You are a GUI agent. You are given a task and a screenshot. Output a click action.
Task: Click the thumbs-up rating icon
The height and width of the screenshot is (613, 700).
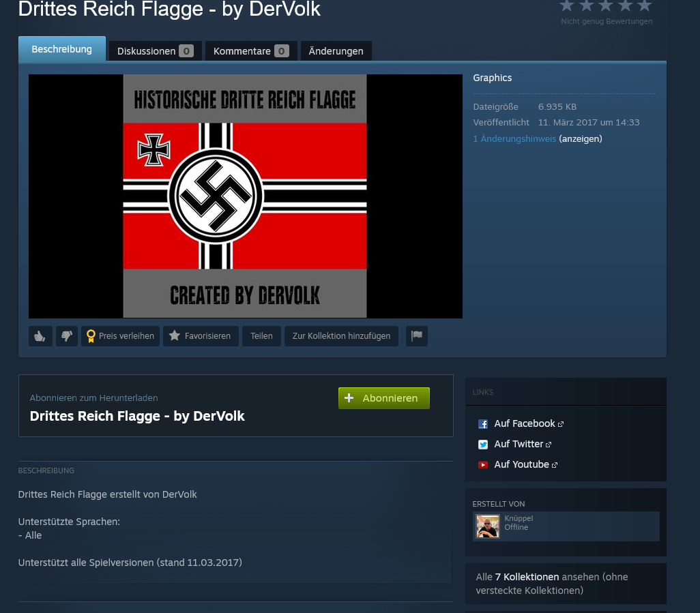pyautogui.click(x=40, y=336)
